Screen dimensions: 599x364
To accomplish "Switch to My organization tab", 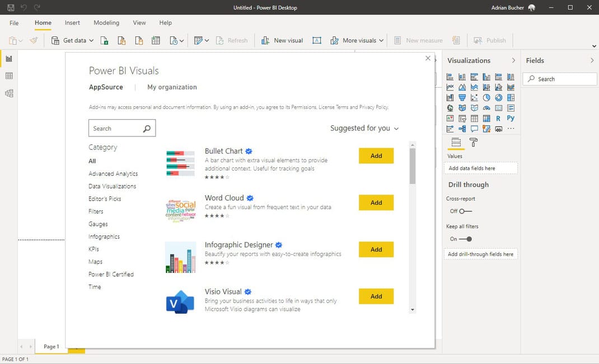I will pos(172,87).
